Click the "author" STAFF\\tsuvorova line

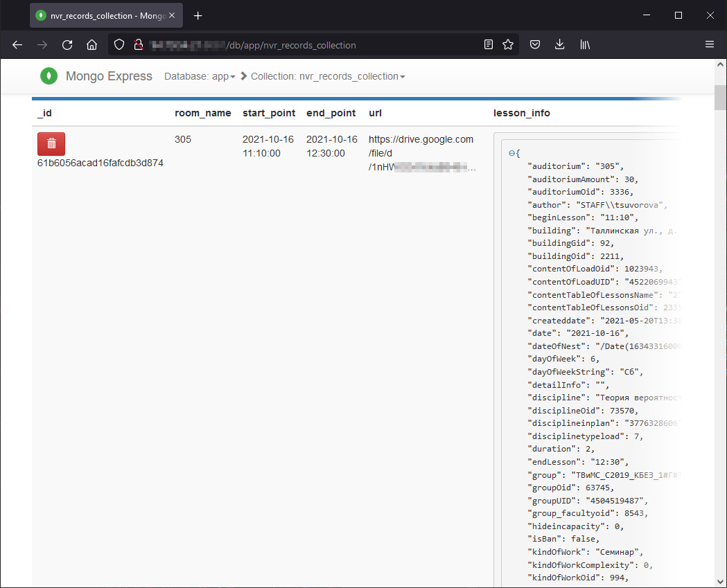597,205
